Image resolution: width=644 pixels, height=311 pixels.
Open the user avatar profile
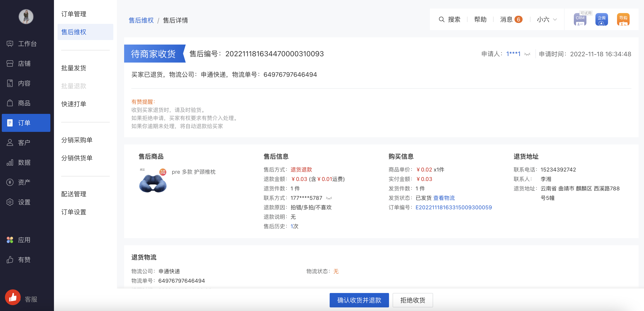click(x=26, y=17)
